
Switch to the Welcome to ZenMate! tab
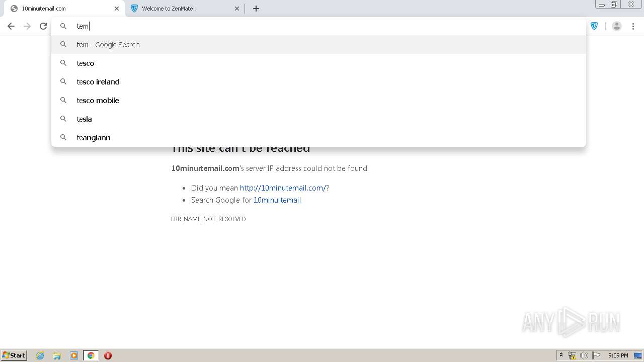185,9
